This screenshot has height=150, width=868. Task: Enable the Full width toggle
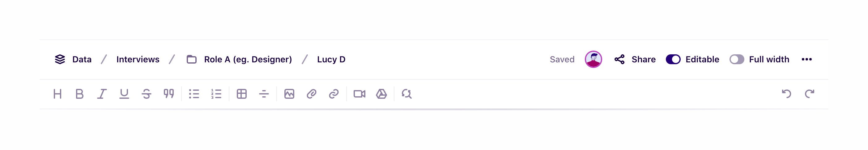point(737,60)
